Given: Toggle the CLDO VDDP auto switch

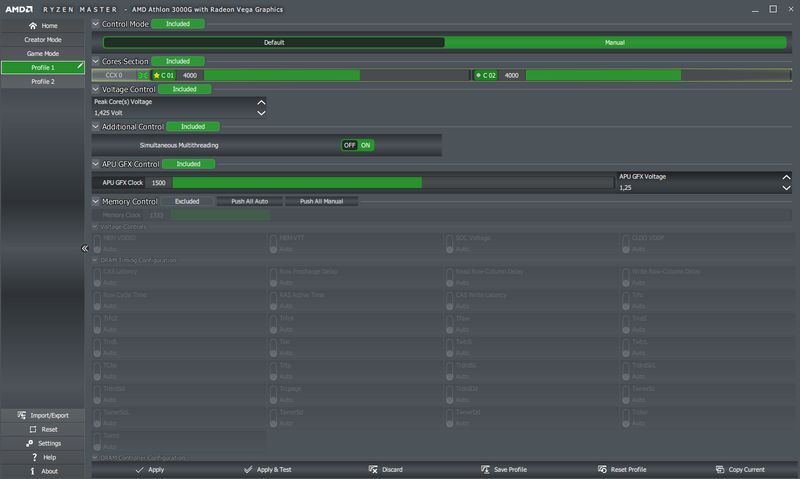Looking at the screenshot, I should (x=626, y=243).
